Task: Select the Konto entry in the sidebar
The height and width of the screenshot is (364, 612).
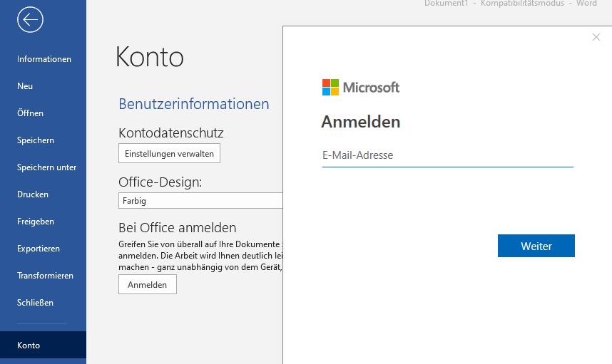Action: coord(43,345)
